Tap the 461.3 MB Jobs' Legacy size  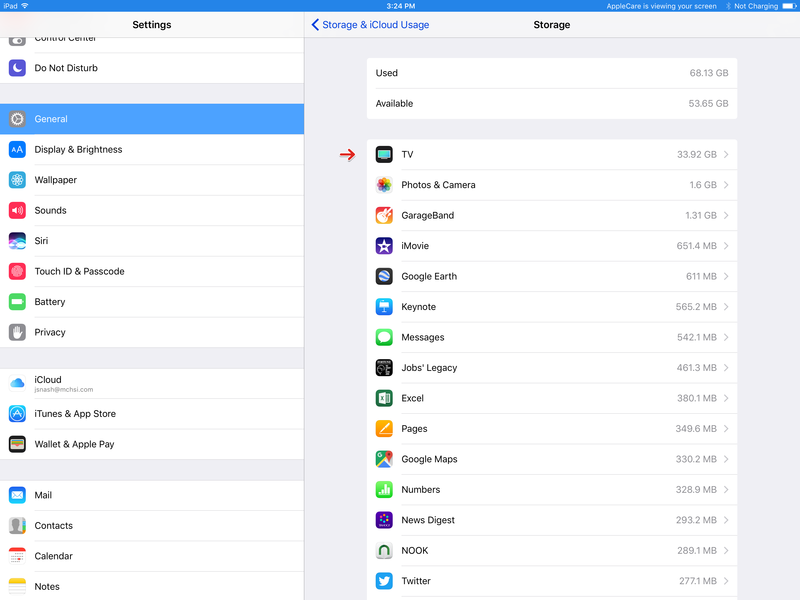(x=696, y=367)
